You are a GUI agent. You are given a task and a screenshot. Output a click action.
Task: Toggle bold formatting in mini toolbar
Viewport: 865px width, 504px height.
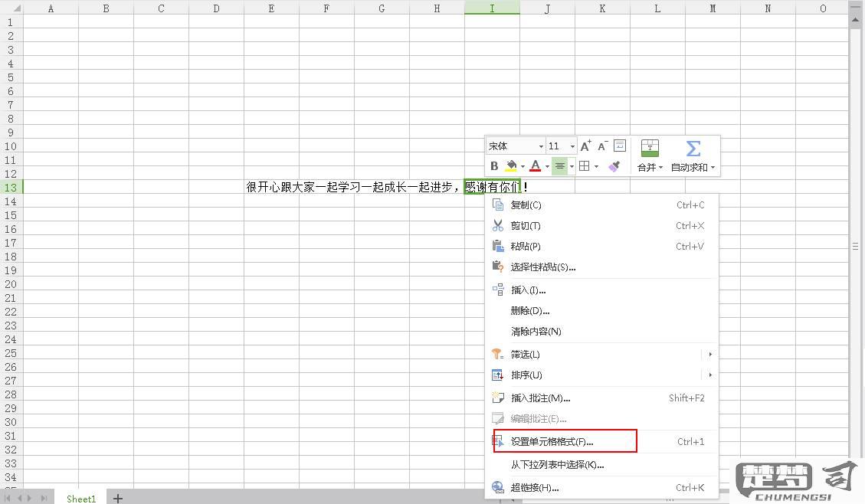point(494,166)
